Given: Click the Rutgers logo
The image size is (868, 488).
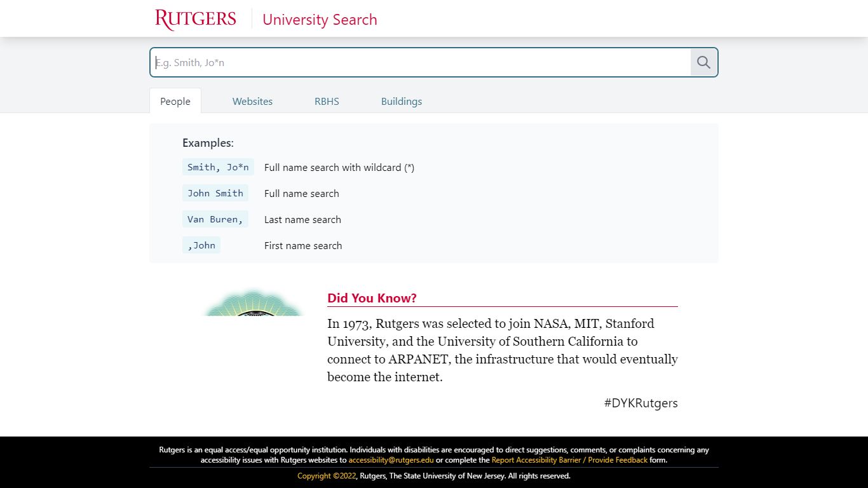Looking at the screenshot, I should 196,19.
